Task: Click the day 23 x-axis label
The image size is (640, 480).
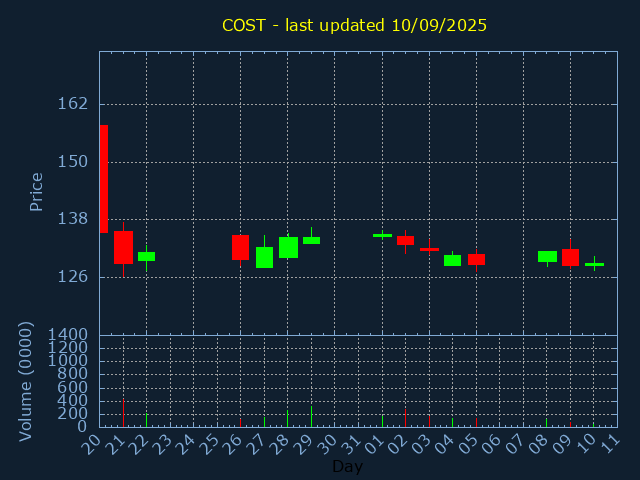Action: tap(162, 444)
